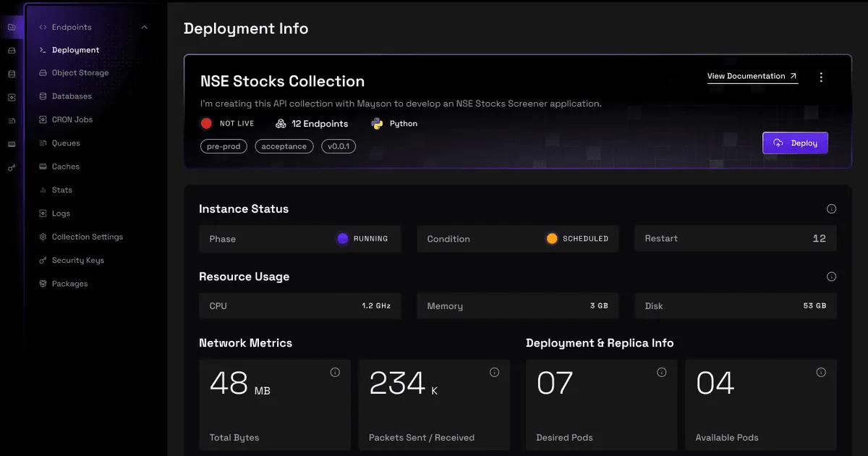
Task: Open the three-dot more options menu
Action: click(821, 77)
